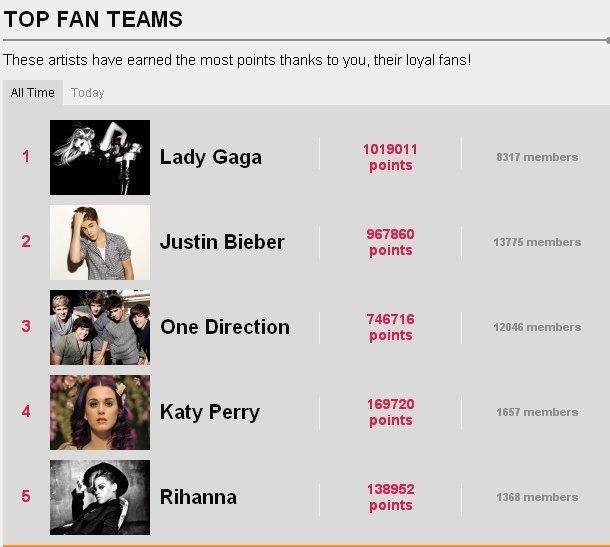Click the Lady Gaga team name
The width and height of the screenshot is (610, 547).
click(211, 158)
